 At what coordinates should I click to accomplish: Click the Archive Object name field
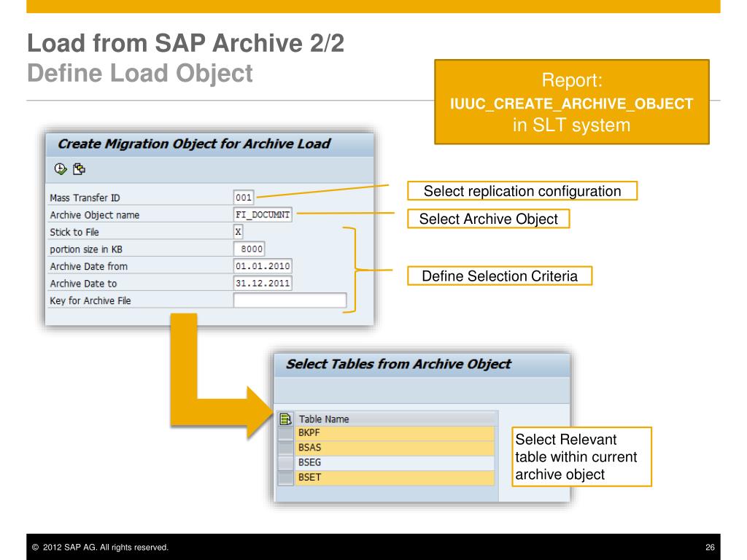[263, 215]
